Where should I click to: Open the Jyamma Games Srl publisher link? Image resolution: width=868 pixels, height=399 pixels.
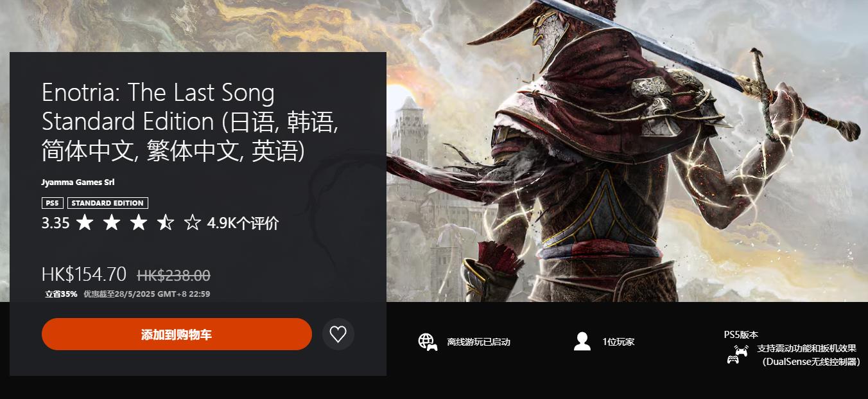click(x=78, y=182)
